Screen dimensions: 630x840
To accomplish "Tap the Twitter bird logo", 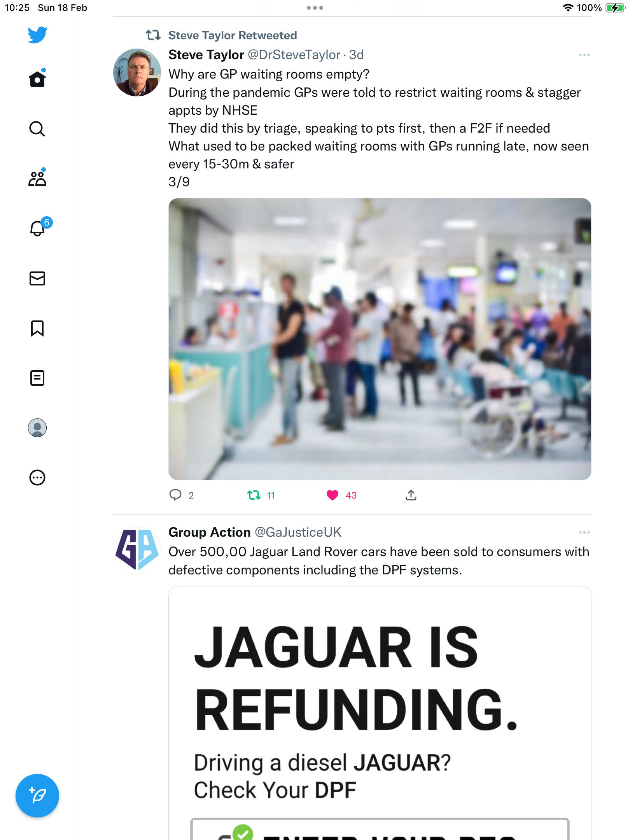I will (x=37, y=35).
